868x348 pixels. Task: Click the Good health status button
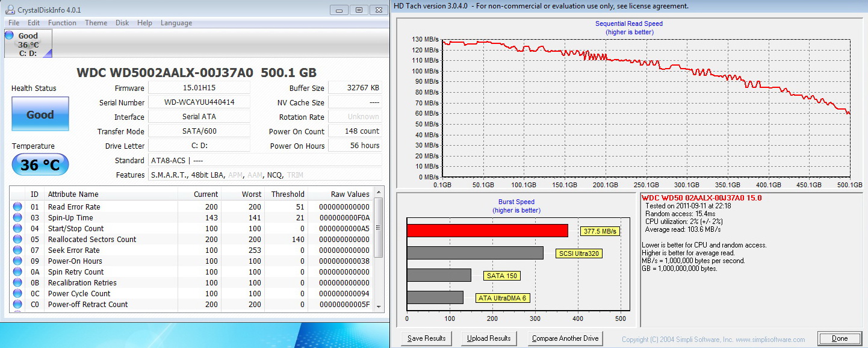pyautogui.click(x=40, y=114)
